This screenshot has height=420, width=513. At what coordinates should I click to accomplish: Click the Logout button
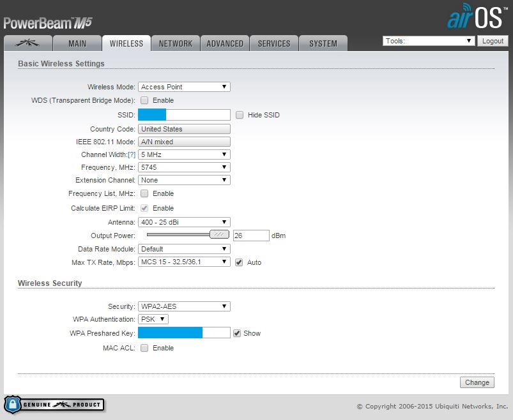pyautogui.click(x=493, y=41)
